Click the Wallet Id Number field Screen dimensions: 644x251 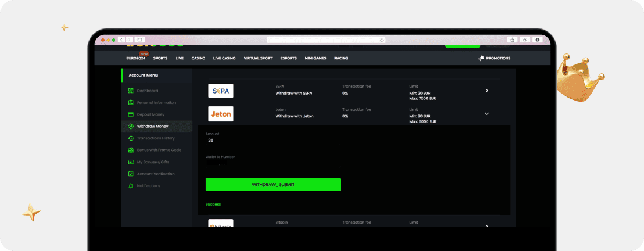click(272, 164)
